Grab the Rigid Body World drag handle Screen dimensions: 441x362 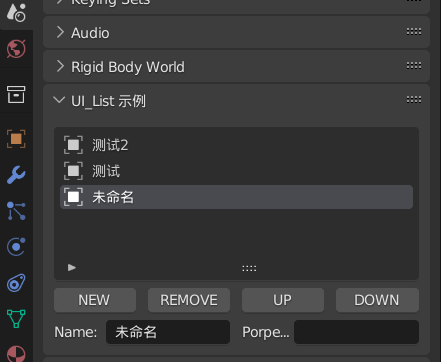pos(414,66)
